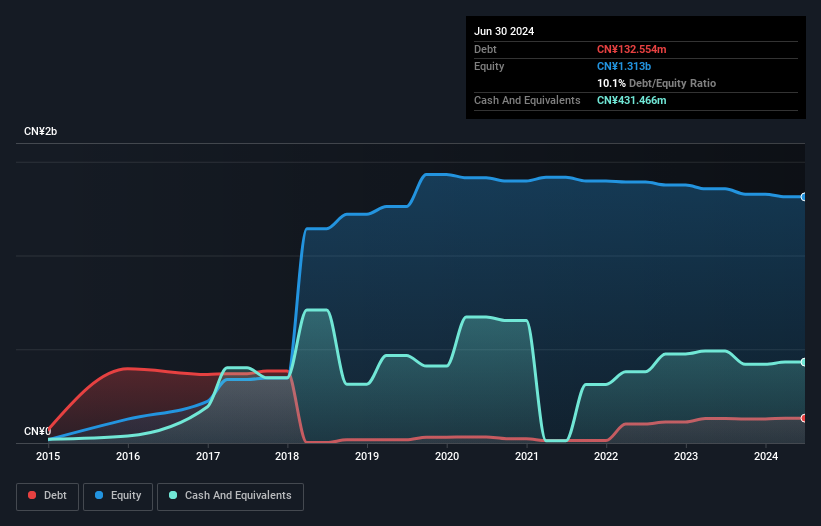Viewport: 821px width, 526px height.
Task: Click the 2023 x-axis label
Action: coord(686,456)
